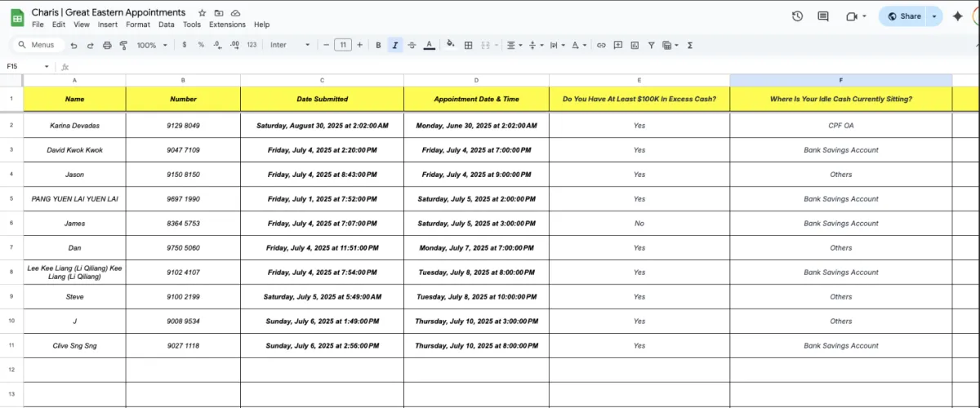Start a video call with the camera icon

pyautogui.click(x=852, y=16)
